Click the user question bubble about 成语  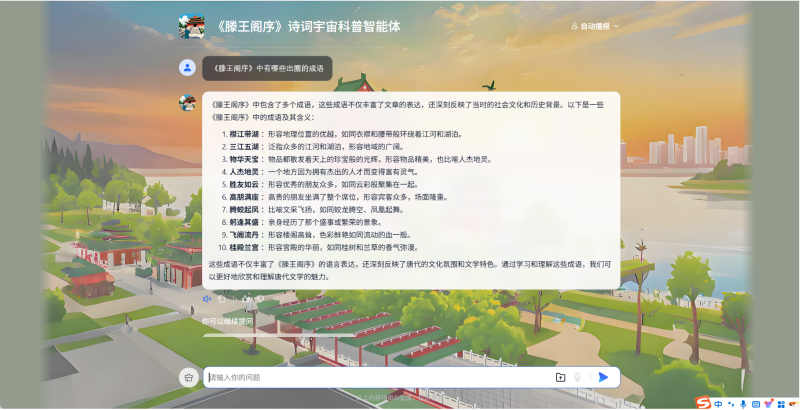[x=267, y=68]
